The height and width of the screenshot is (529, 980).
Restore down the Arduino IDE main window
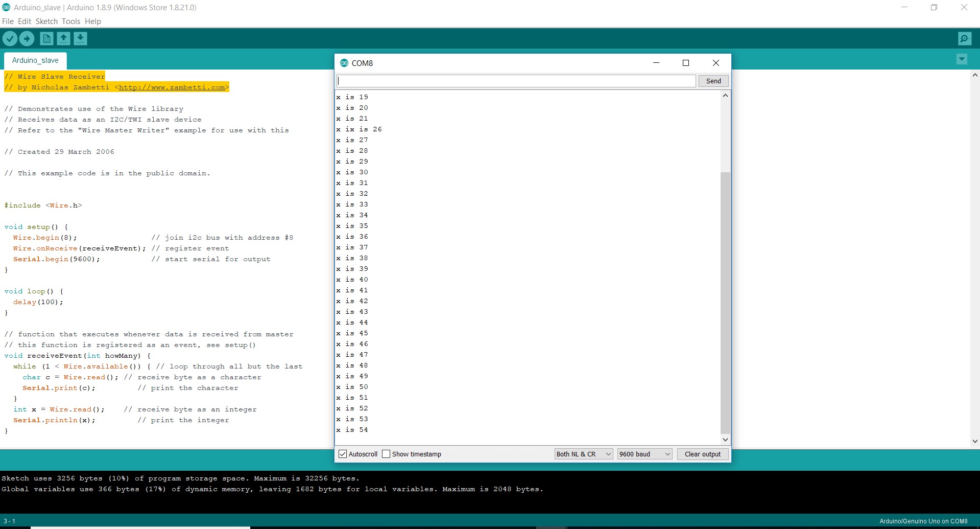pyautogui.click(x=934, y=7)
